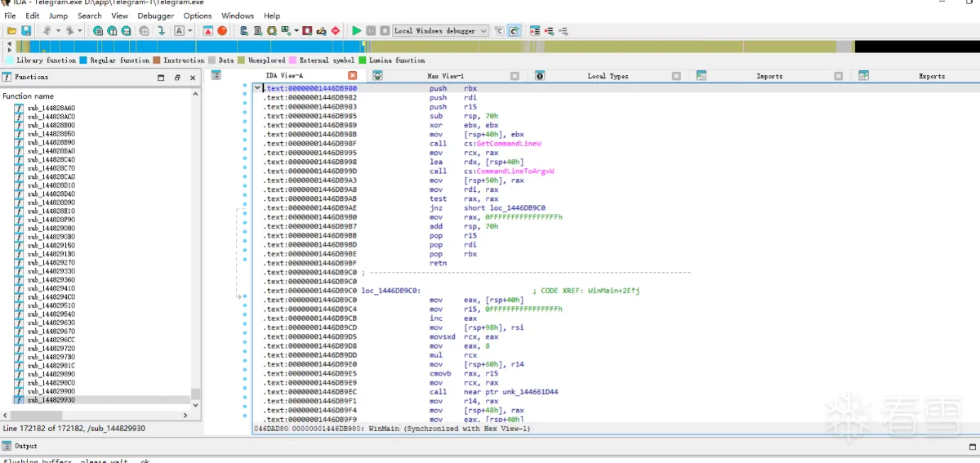Close the IDA View-A tab

[x=353, y=76]
